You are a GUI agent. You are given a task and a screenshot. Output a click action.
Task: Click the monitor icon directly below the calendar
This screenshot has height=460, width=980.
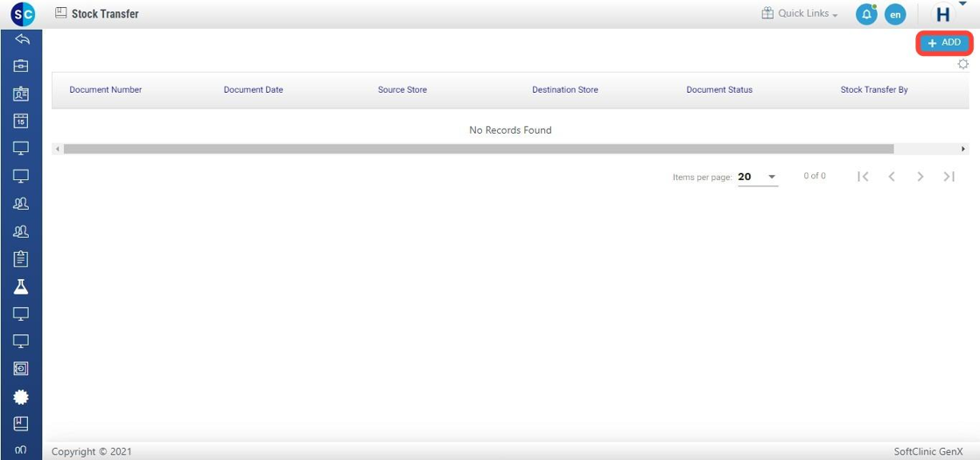click(x=21, y=148)
